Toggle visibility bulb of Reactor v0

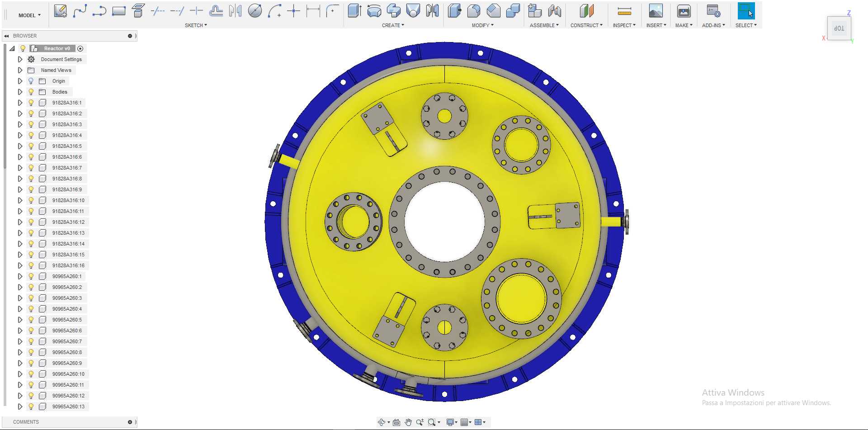coord(23,48)
